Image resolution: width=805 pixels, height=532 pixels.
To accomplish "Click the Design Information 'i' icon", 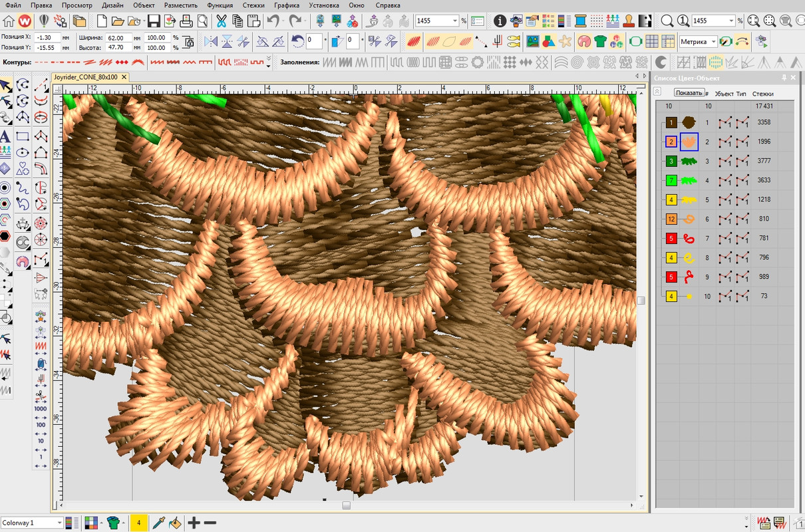I will point(500,21).
